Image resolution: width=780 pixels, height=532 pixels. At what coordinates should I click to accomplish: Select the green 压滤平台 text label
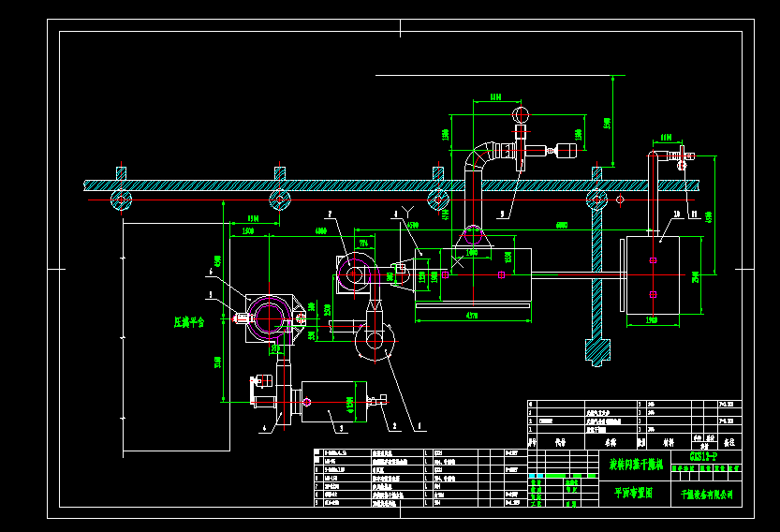(x=189, y=321)
